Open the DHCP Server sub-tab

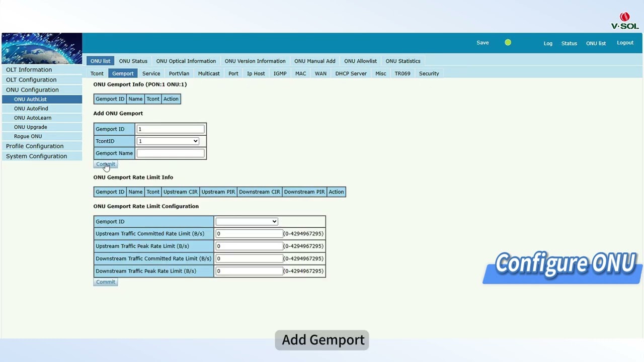[351, 73]
